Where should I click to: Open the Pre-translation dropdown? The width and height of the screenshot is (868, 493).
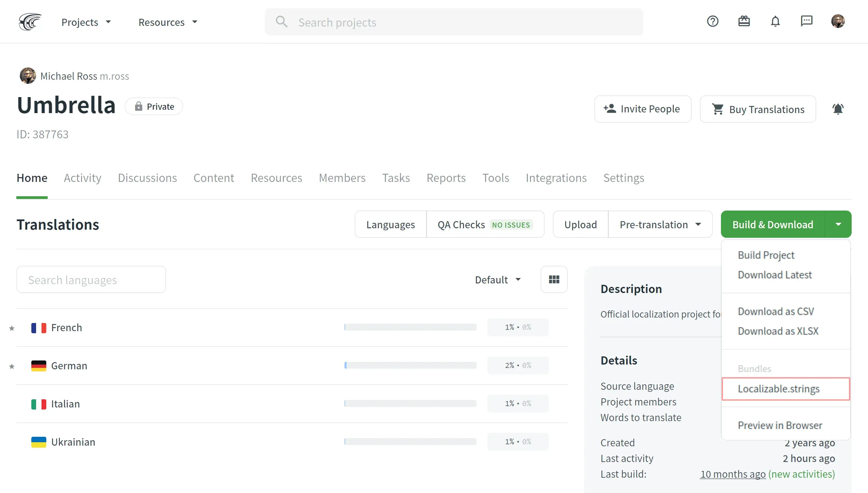[x=660, y=225]
